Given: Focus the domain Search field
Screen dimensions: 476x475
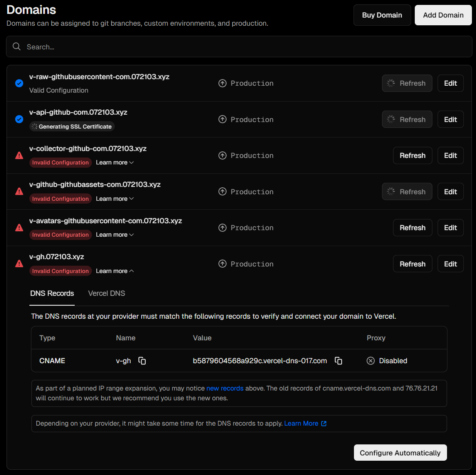Looking at the screenshot, I should tap(245, 47).
